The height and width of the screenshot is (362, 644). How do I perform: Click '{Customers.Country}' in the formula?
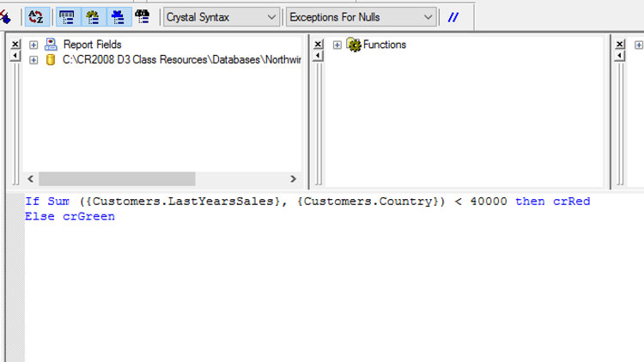coord(368,202)
